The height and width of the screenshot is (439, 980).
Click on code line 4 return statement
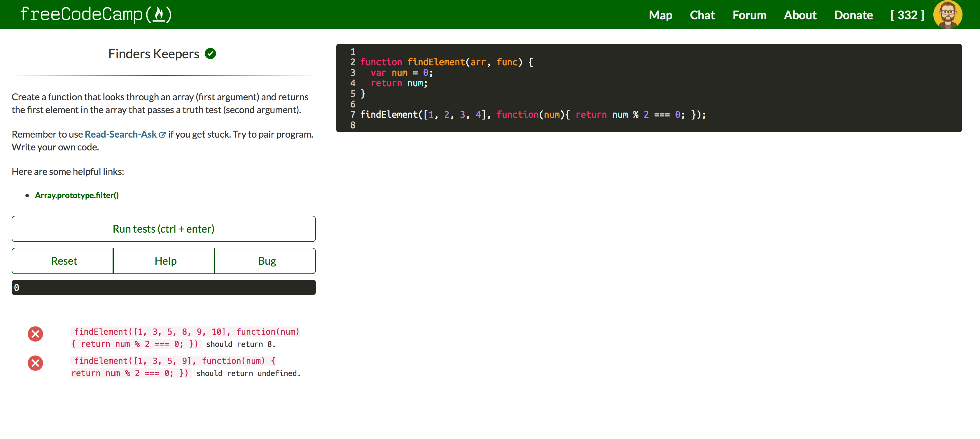(x=399, y=83)
